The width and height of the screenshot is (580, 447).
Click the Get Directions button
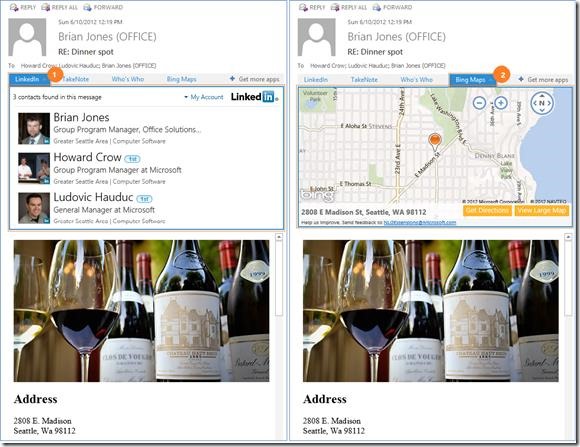click(x=487, y=211)
